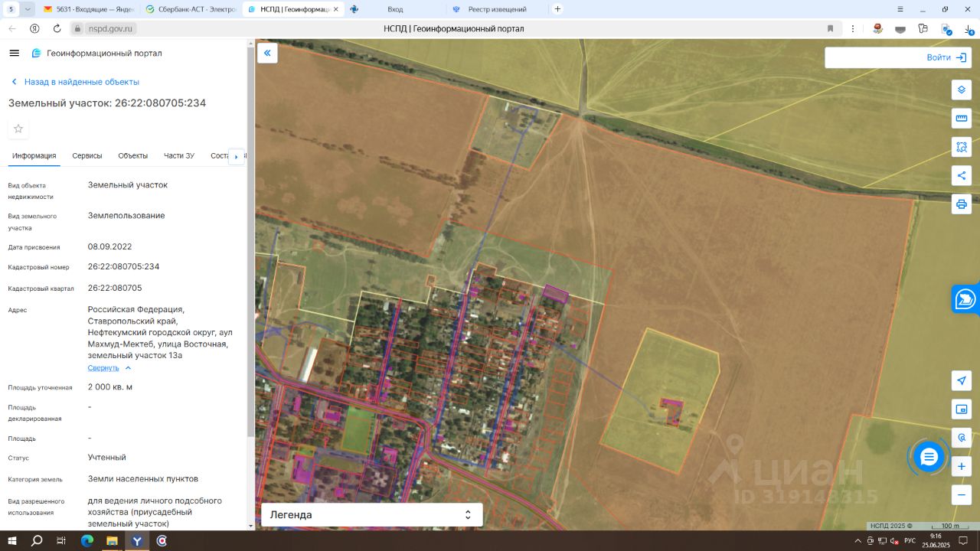Click the cadastral number 26:22:080705:234 value

pos(124,267)
